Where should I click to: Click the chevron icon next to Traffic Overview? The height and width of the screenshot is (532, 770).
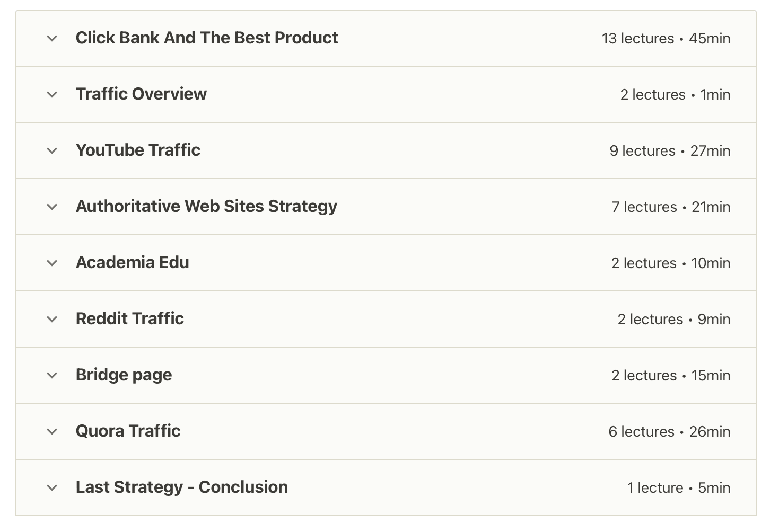pos(52,94)
